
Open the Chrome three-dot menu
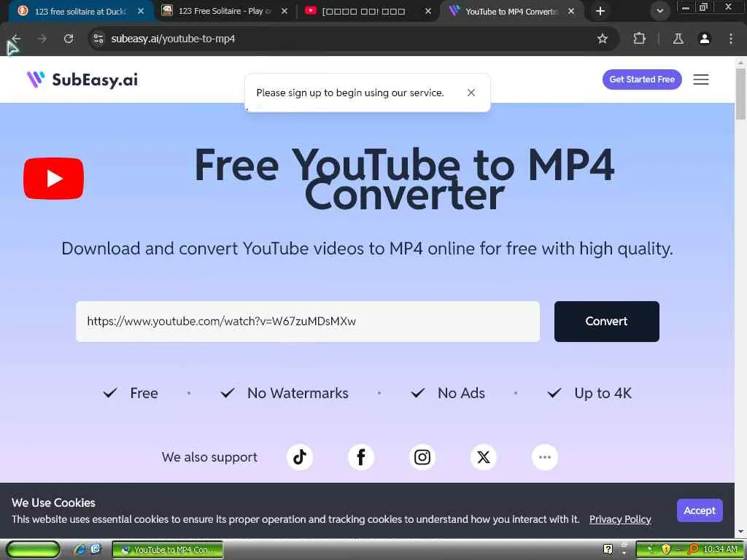click(731, 39)
